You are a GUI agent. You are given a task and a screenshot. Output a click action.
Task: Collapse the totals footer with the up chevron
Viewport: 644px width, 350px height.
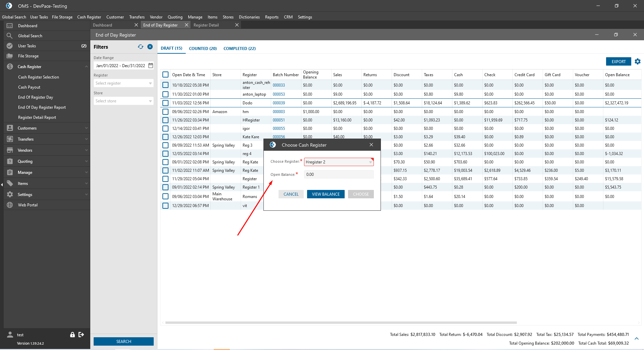637,339
